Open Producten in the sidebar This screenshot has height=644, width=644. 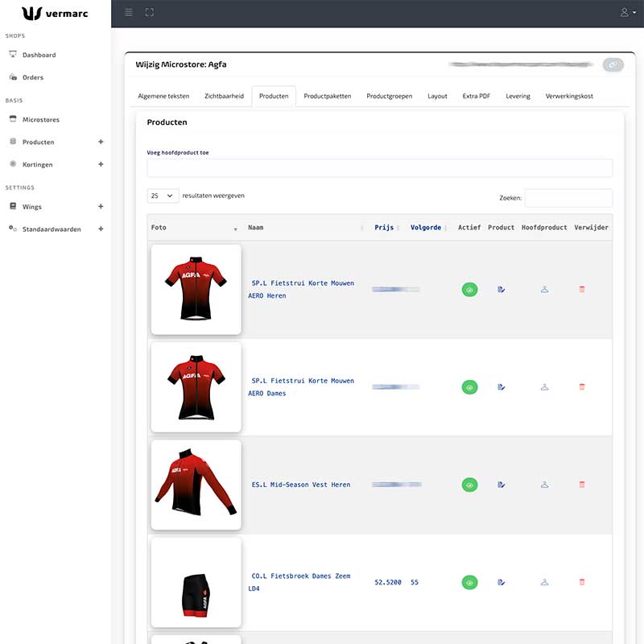click(x=38, y=142)
